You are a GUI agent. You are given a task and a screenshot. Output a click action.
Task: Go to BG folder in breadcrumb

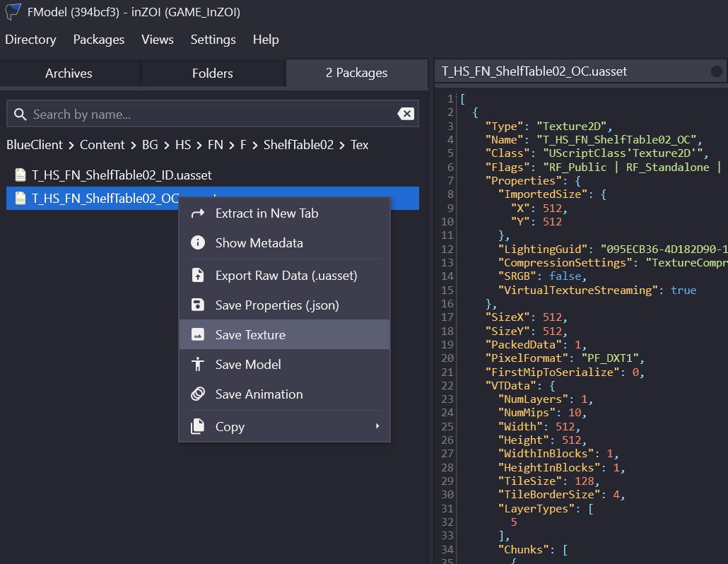coord(150,145)
